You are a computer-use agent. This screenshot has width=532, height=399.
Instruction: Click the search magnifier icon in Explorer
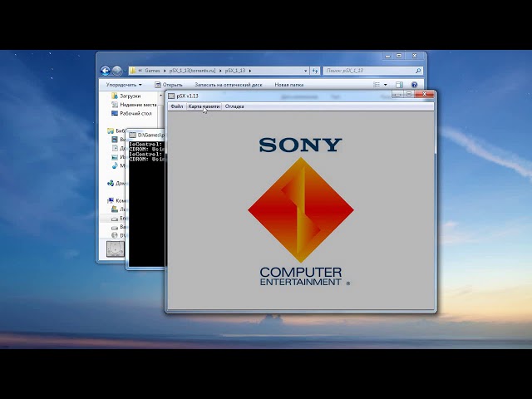pos(418,71)
